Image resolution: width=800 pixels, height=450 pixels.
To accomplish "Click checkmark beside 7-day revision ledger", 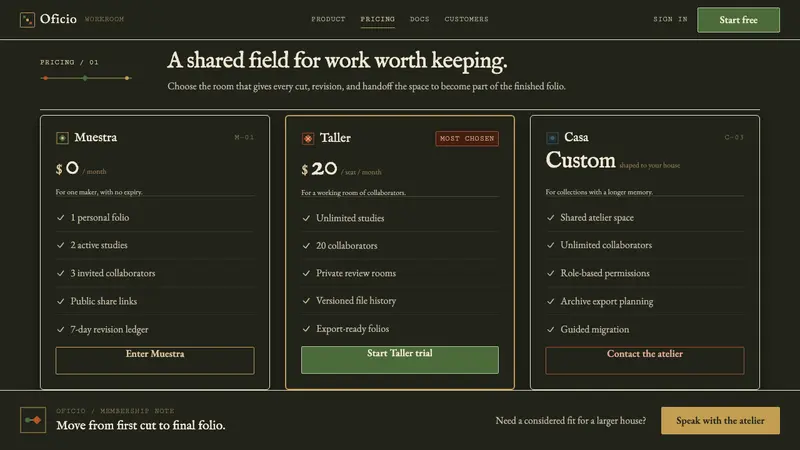I will click(61, 330).
